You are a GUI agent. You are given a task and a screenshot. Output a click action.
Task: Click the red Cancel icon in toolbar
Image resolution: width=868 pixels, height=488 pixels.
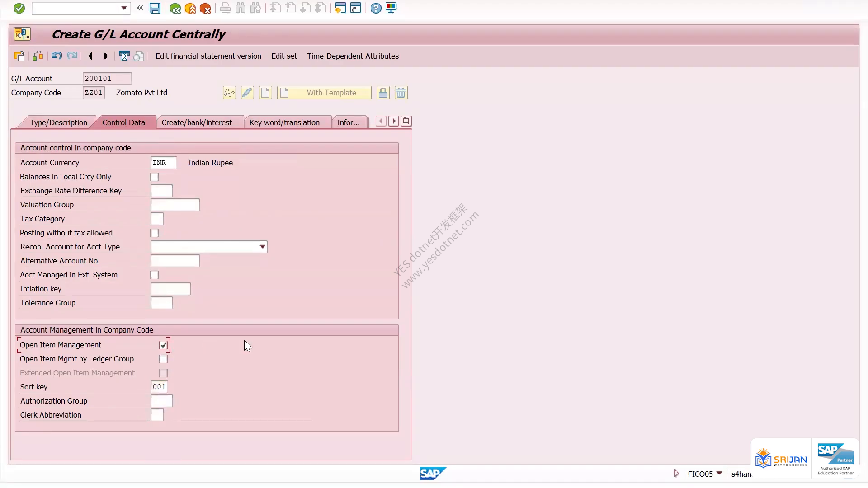[205, 8]
